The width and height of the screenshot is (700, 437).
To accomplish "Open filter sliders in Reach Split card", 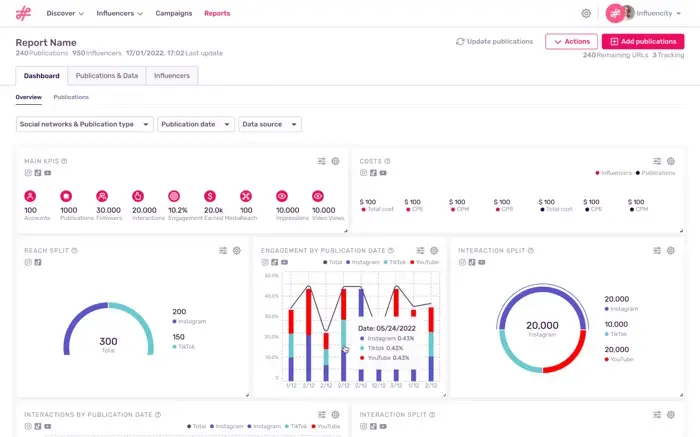I will tap(223, 250).
